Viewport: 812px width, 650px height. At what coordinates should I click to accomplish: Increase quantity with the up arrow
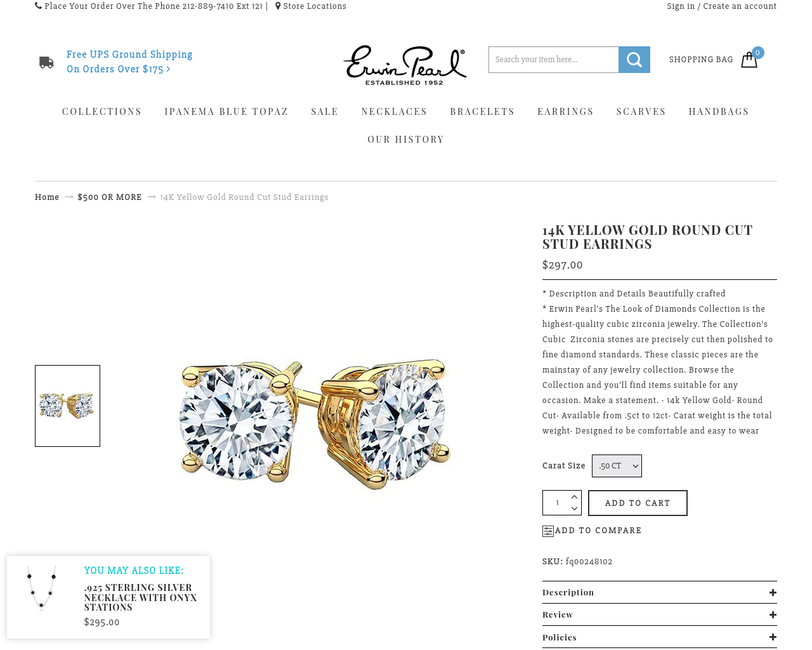point(574,497)
